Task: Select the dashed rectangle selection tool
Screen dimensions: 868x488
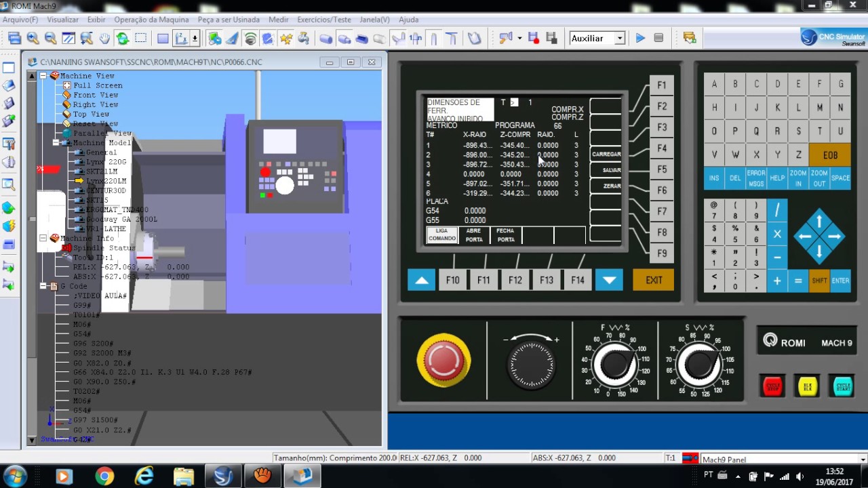Action: click(140, 39)
